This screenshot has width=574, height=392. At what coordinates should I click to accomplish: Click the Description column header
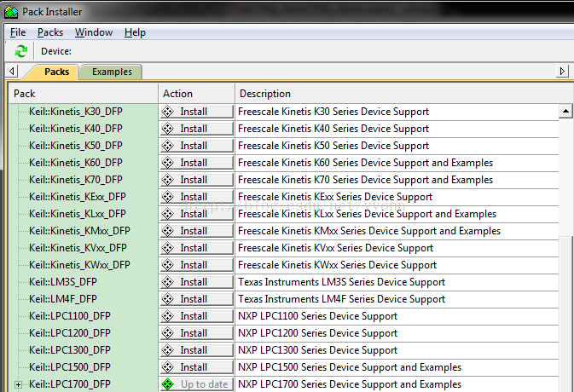[404, 94]
